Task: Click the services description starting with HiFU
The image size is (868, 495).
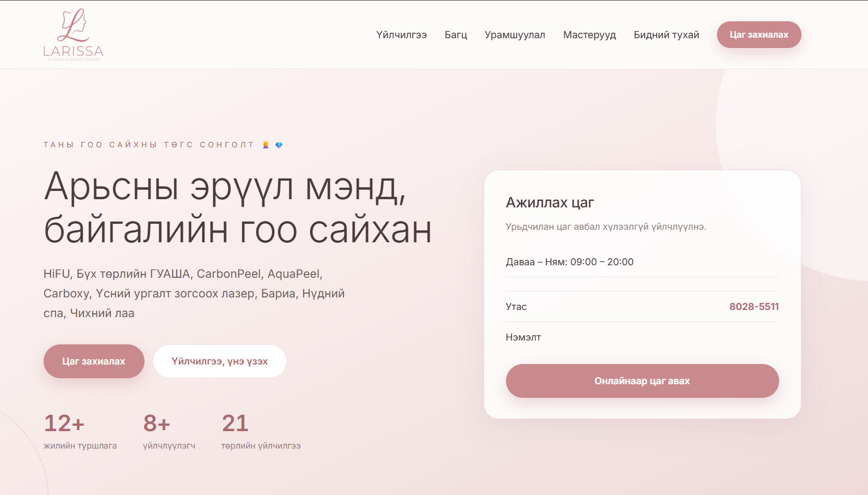Action: (x=194, y=294)
